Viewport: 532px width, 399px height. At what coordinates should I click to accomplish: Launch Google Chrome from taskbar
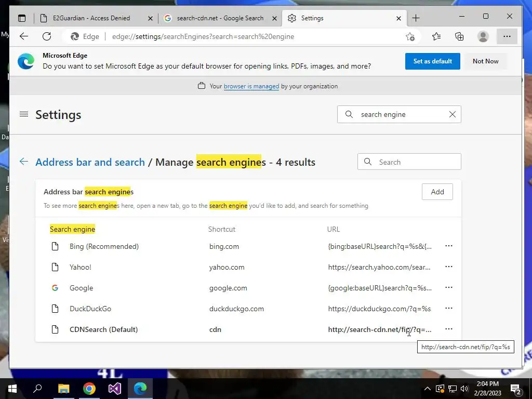[x=89, y=389]
